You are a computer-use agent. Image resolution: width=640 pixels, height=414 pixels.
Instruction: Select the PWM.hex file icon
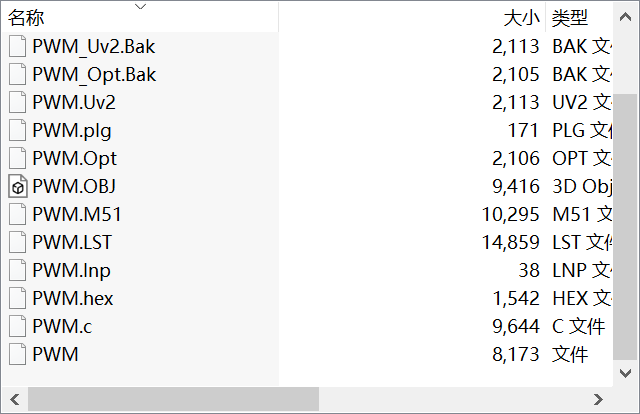[17, 298]
